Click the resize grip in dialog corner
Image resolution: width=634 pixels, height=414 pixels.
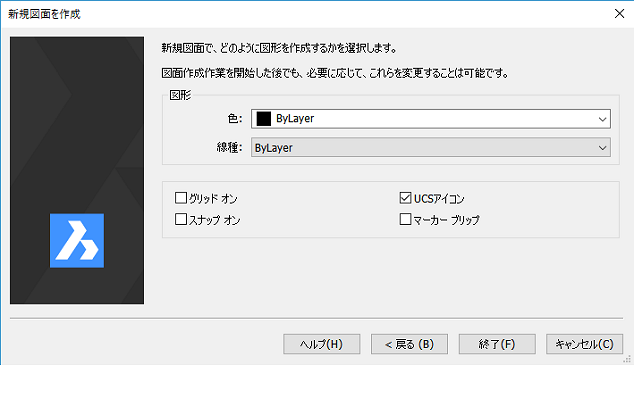coord(627,359)
